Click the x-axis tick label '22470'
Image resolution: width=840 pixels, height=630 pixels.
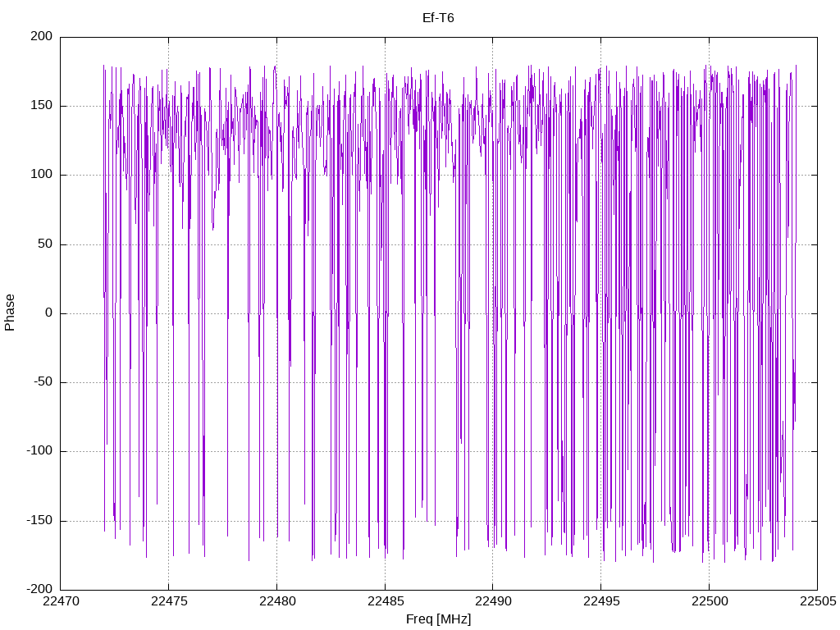tap(61, 601)
